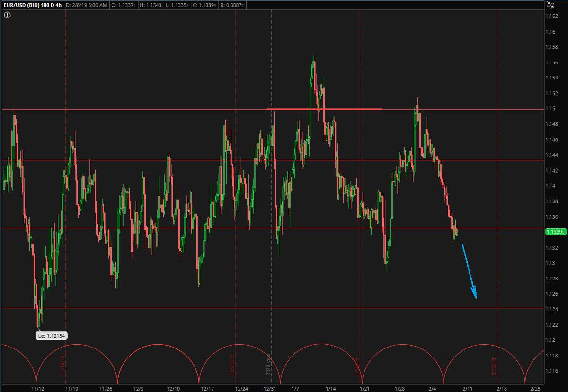Click the 1.154 price axis label
Screen dimensions: 568x392
tap(551, 78)
